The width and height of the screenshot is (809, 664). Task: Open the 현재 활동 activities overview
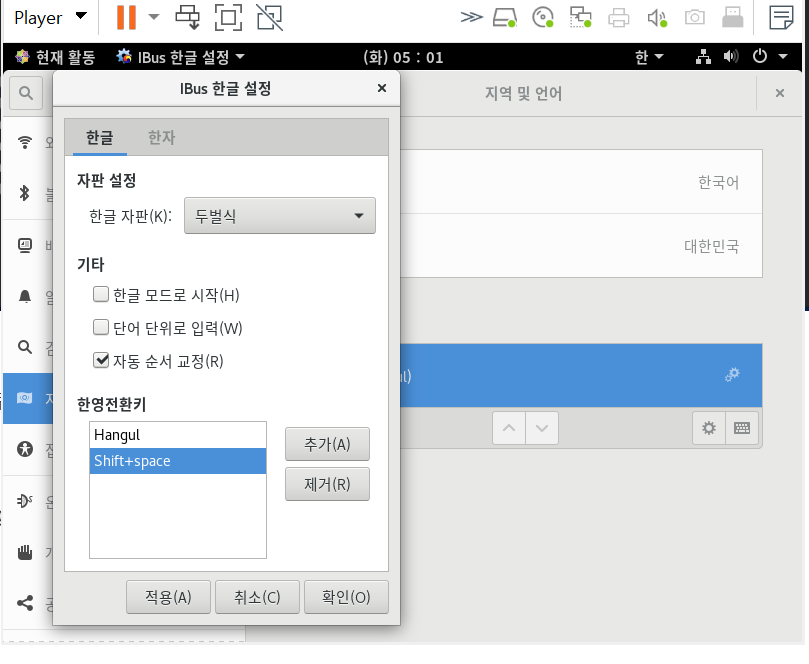(x=55, y=57)
